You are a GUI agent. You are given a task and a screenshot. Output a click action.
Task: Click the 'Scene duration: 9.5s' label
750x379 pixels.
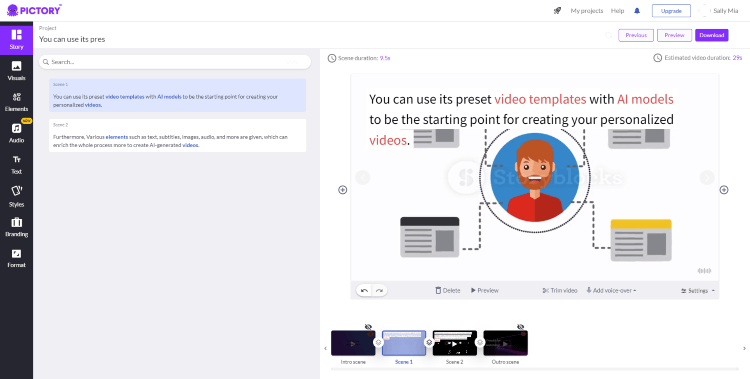tap(359, 58)
